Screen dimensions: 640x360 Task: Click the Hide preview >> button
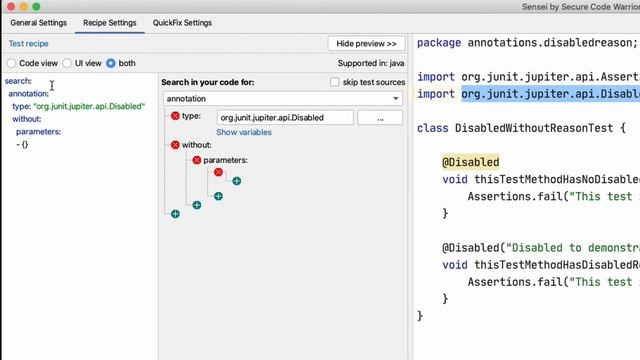366,44
